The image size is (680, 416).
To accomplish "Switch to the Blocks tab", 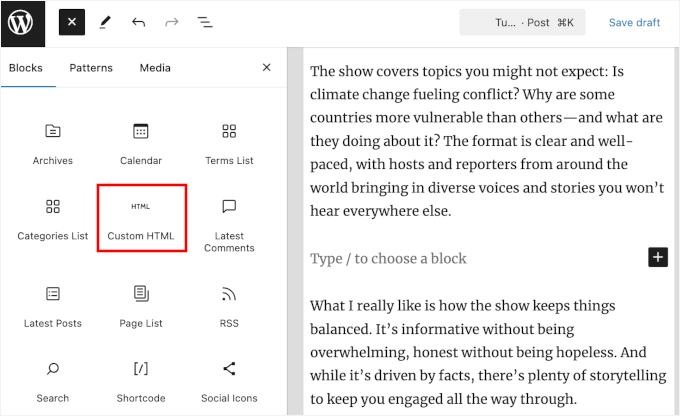I will click(27, 68).
